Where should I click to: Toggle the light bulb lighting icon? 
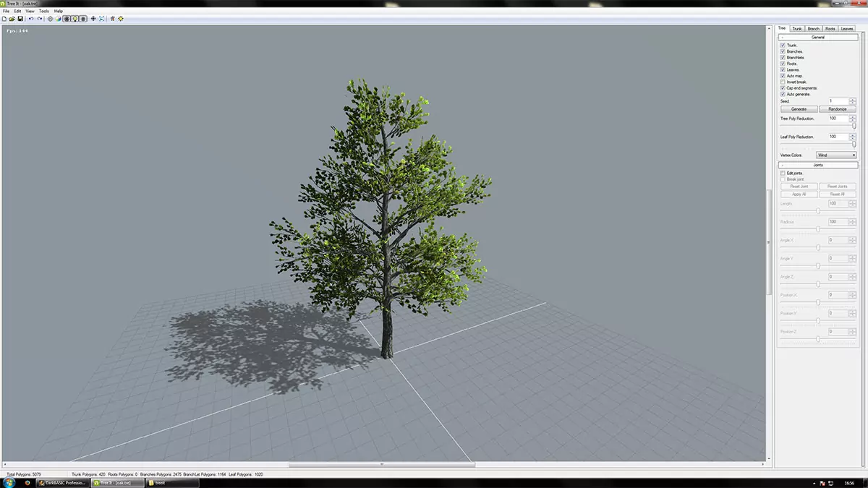75,19
